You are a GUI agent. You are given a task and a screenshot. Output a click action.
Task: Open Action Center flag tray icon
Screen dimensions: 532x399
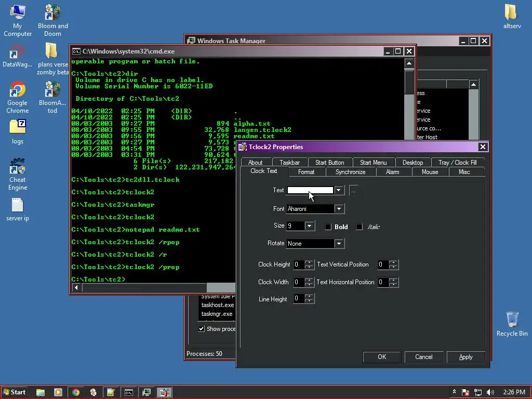[466, 393]
